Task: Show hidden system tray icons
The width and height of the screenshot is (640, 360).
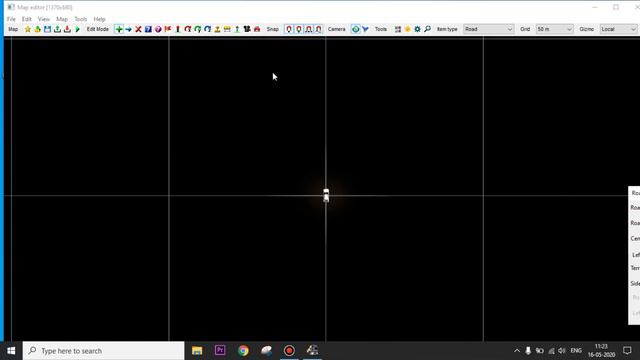Action: pos(517,351)
